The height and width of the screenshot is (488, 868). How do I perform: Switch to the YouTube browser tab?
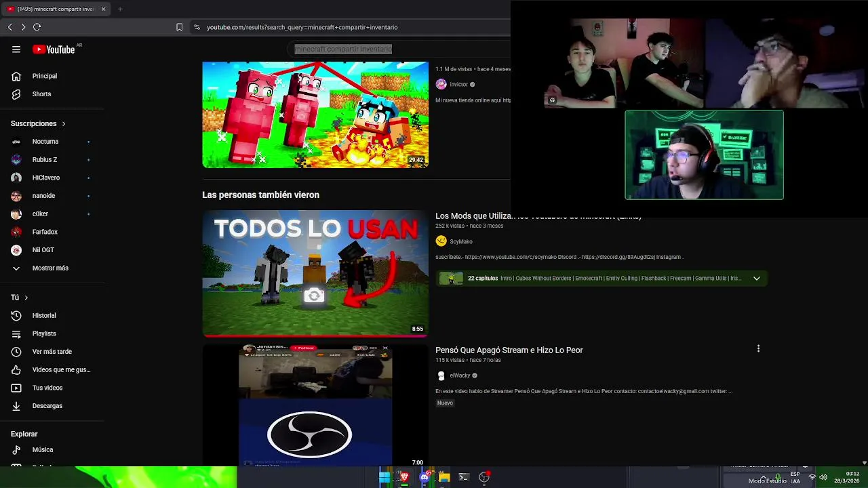tap(56, 9)
